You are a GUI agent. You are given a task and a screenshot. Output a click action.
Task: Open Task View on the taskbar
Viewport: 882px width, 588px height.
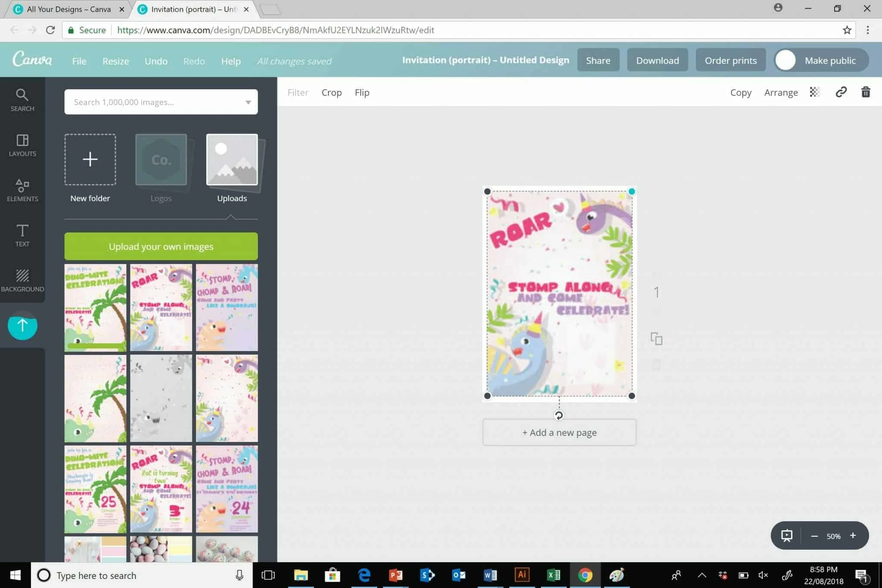point(268,575)
